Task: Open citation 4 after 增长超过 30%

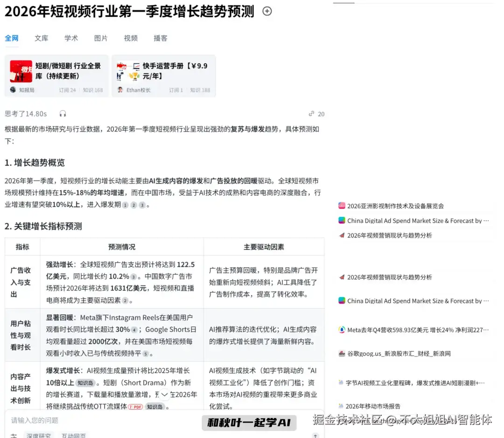Action: point(134,330)
